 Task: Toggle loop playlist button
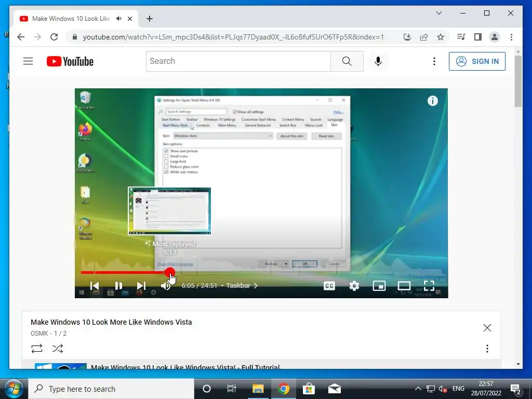pyautogui.click(x=37, y=349)
